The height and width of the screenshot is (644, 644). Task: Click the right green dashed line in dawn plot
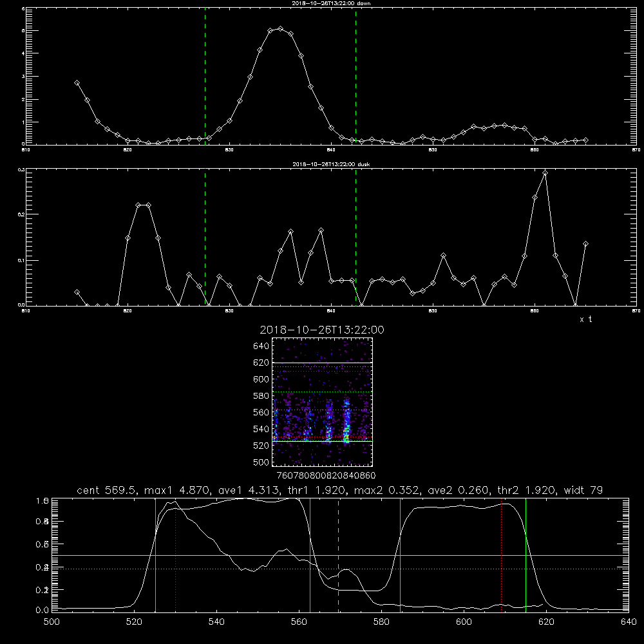(355, 76)
